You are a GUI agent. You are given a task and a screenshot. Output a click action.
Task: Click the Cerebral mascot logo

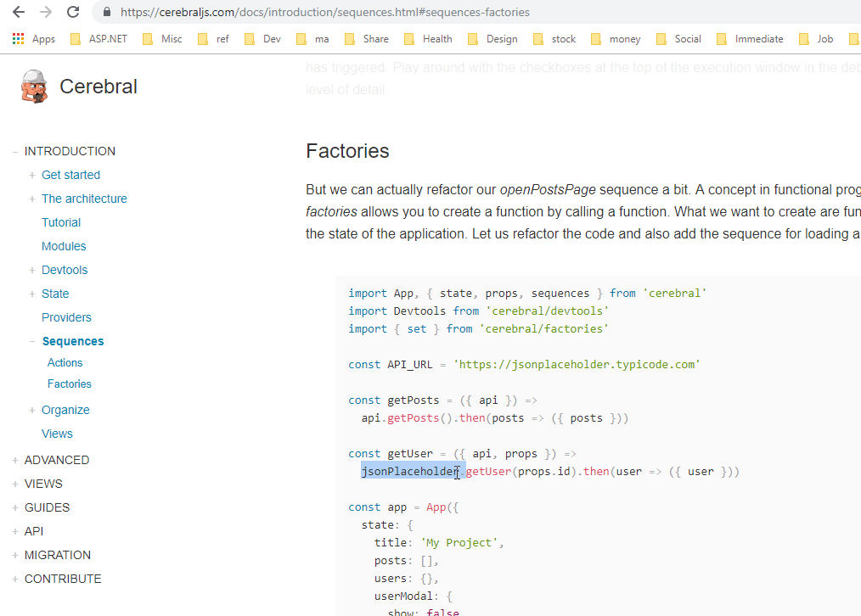point(34,86)
